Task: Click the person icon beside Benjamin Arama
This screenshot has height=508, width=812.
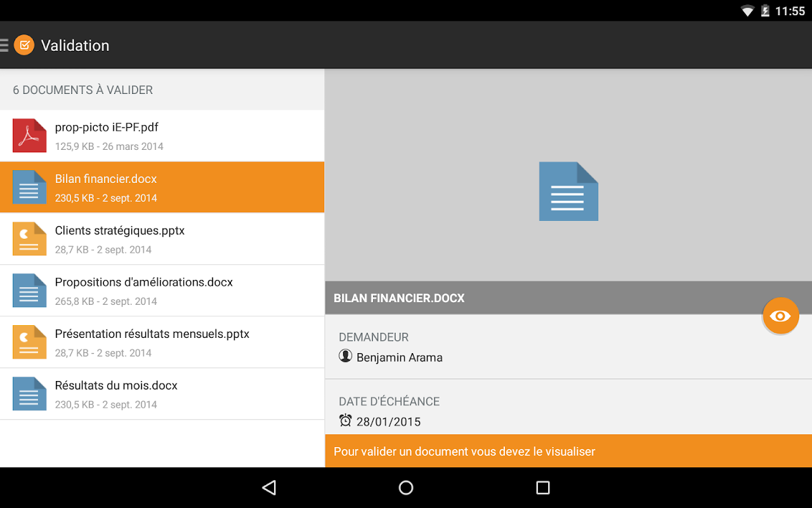Action: [346, 356]
